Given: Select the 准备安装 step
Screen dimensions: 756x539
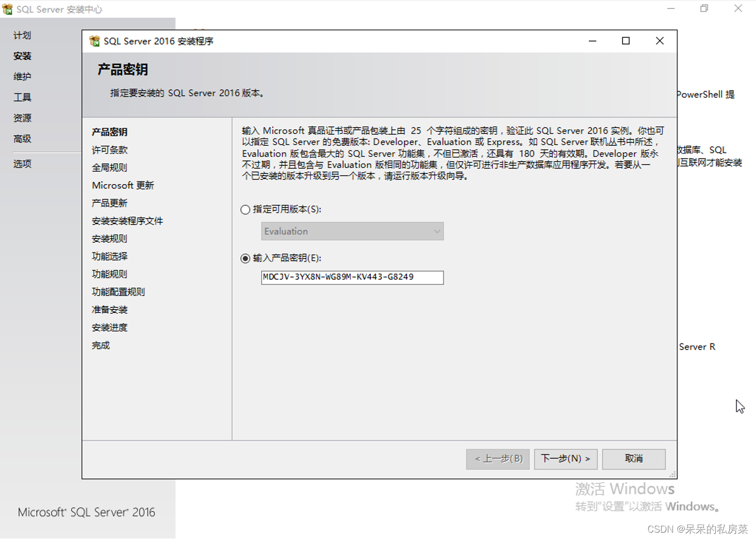Looking at the screenshot, I should coord(110,310).
